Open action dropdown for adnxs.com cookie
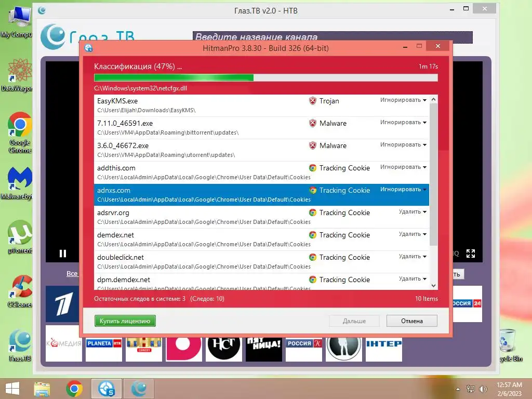This screenshot has height=399, width=532. [x=403, y=190]
